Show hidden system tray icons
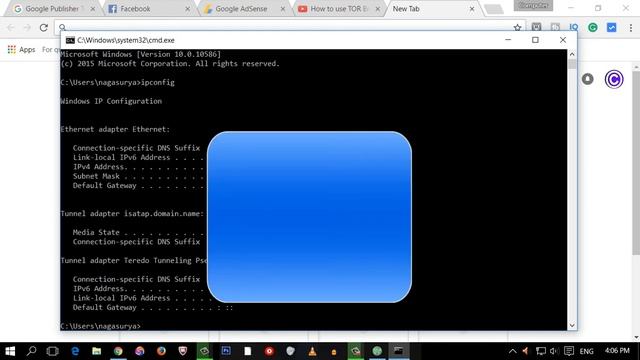 (513, 351)
